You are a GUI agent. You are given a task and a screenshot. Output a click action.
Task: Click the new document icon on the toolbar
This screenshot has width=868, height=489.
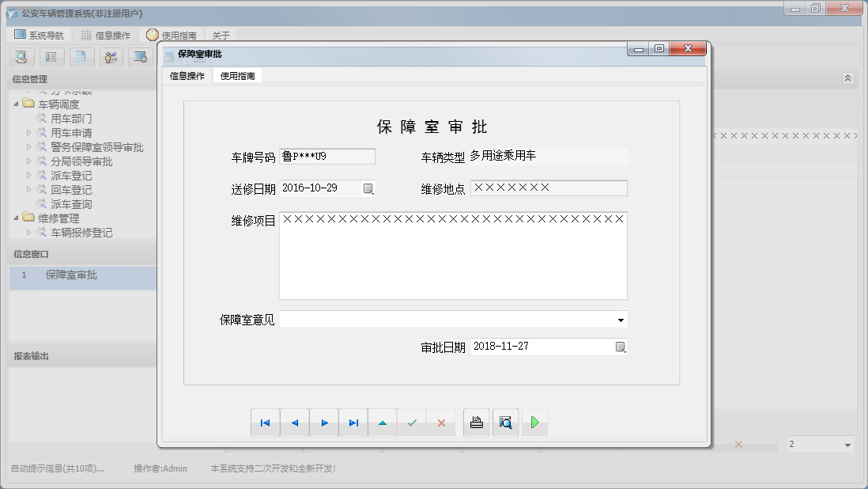coord(81,57)
